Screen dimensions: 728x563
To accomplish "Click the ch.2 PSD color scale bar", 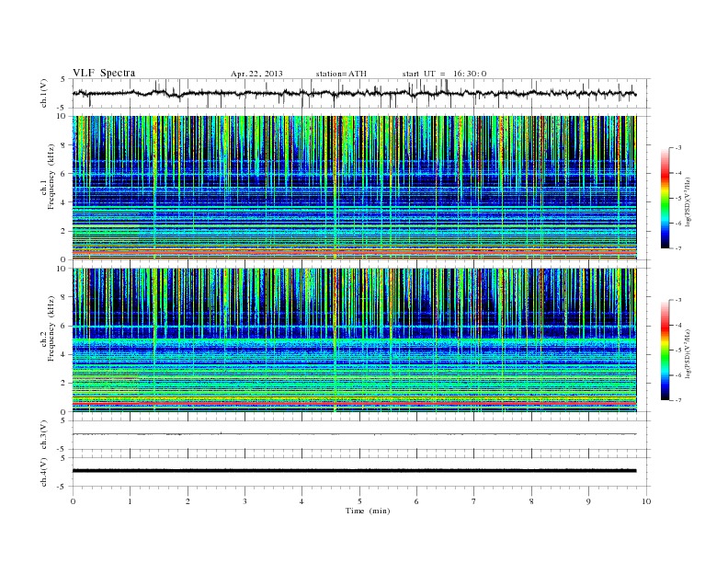I will click(665, 350).
